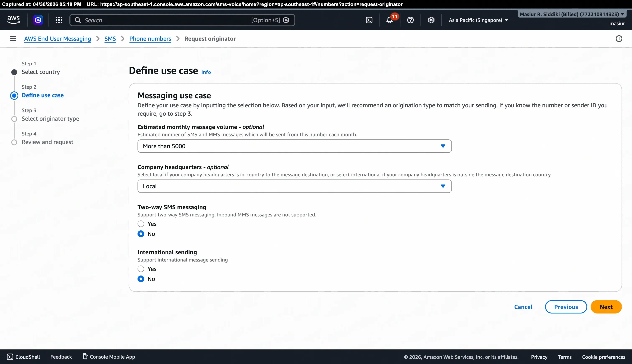
Task: Open the Info link beside Define use case
Action: pyautogui.click(x=206, y=72)
